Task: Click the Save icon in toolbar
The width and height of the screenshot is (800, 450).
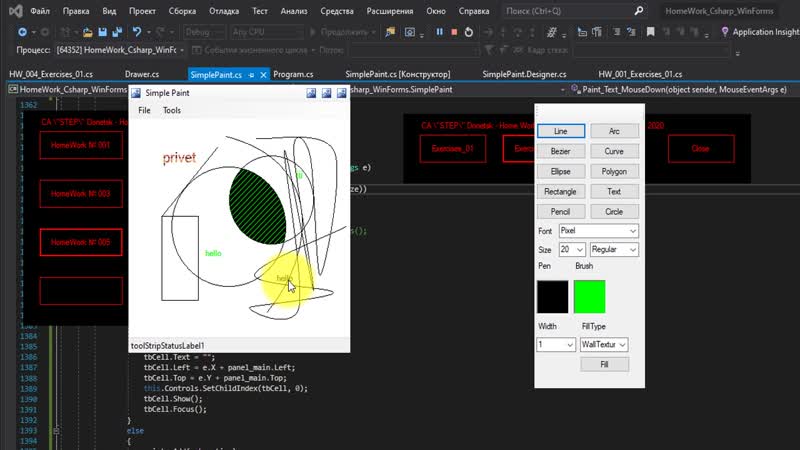Action: (x=103, y=32)
